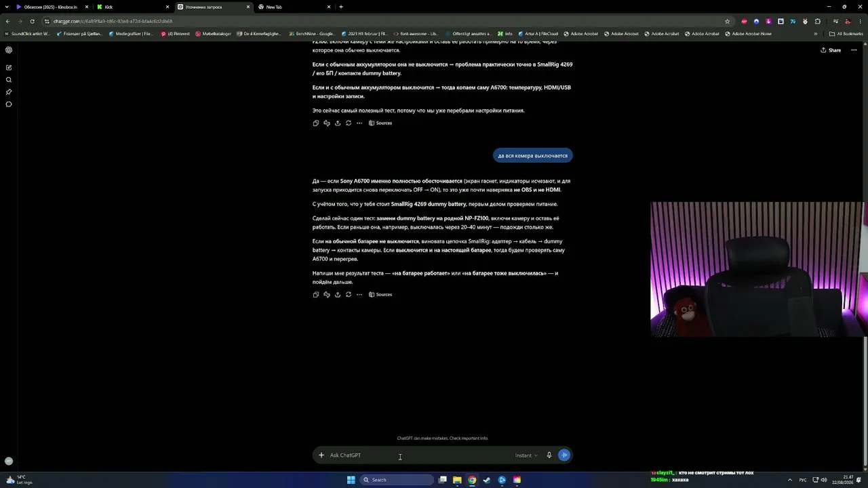
Task: Click the pin icon in the ChatGPT sidebar
Action: coord(9,92)
